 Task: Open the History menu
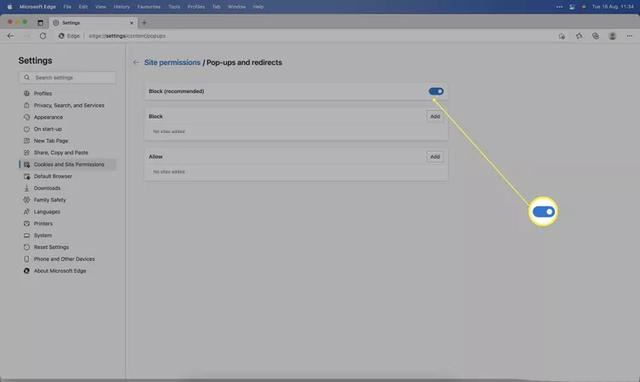122,7
